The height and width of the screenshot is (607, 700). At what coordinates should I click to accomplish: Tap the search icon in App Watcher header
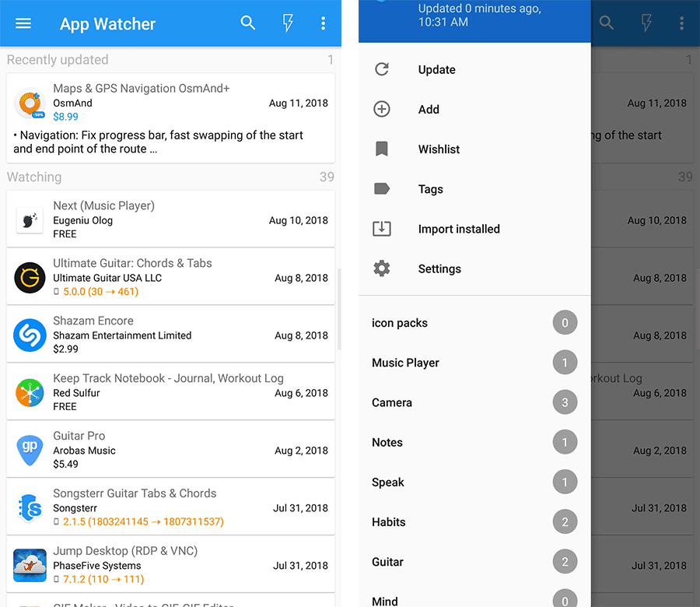pos(248,23)
